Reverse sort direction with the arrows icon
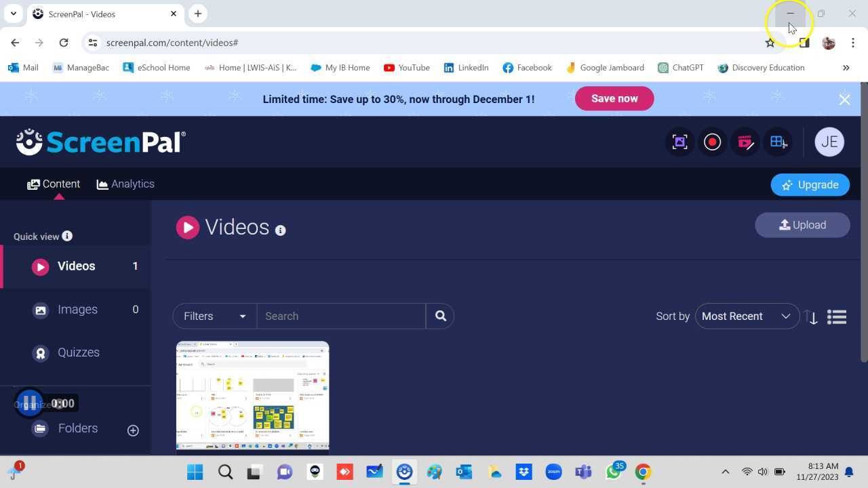 [811, 317]
